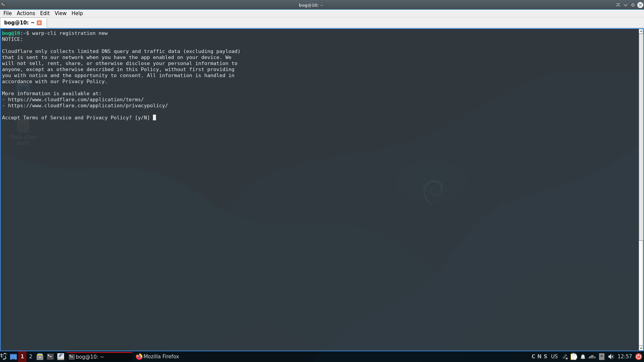Viewport: 644px width, 362px height.
Task: Click the red power logout button
Action: [639, 357]
